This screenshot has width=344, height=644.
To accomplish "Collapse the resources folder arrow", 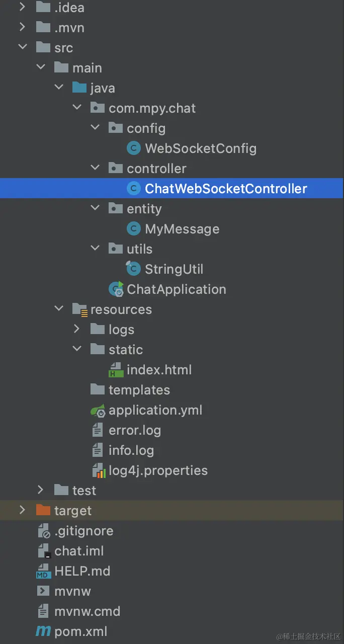I will point(59,309).
